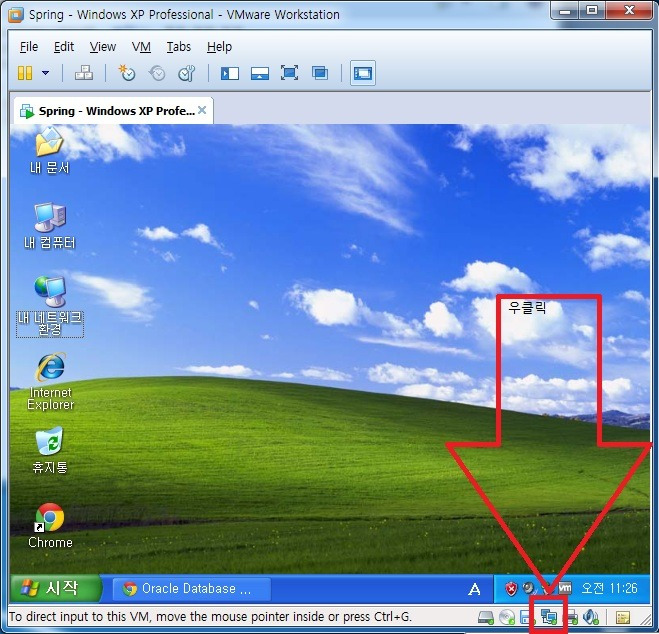Click the Oracle Database taskbar button
The height and width of the screenshot is (634, 659).
click(x=192, y=589)
